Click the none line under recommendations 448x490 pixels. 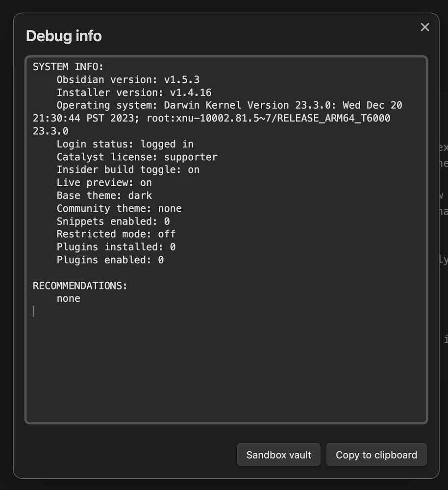[68, 298]
